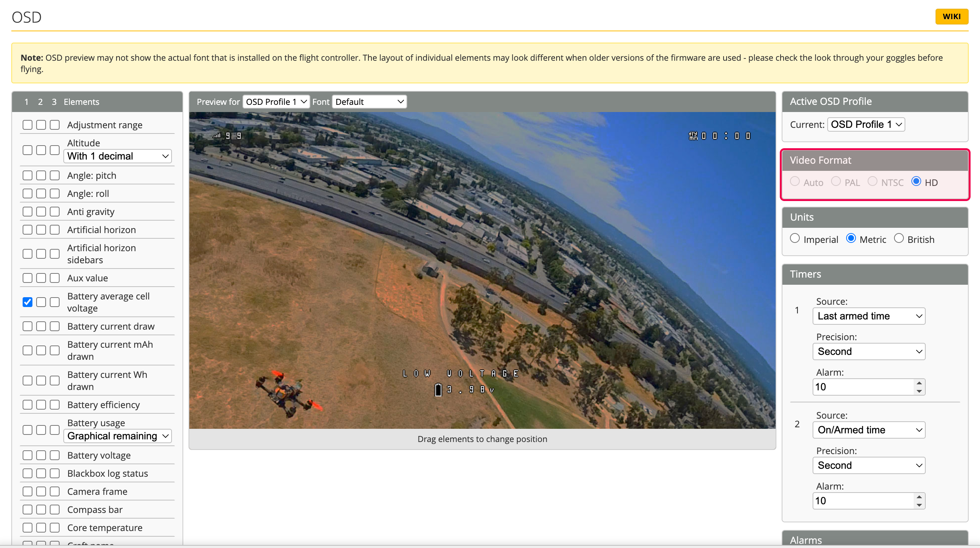Image resolution: width=980 pixels, height=548 pixels.
Task: Click the flight timer icon in preview
Action: 693,136
